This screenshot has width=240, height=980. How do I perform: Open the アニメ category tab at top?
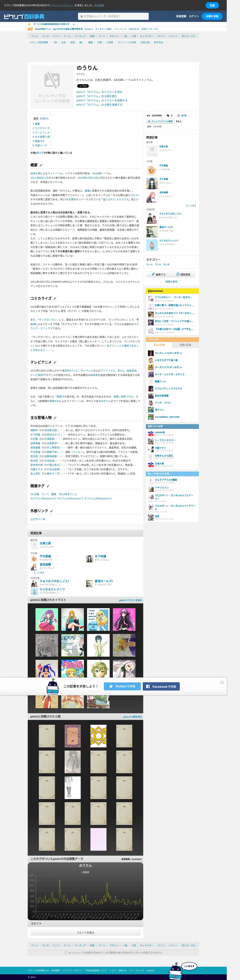(x=35, y=36)
